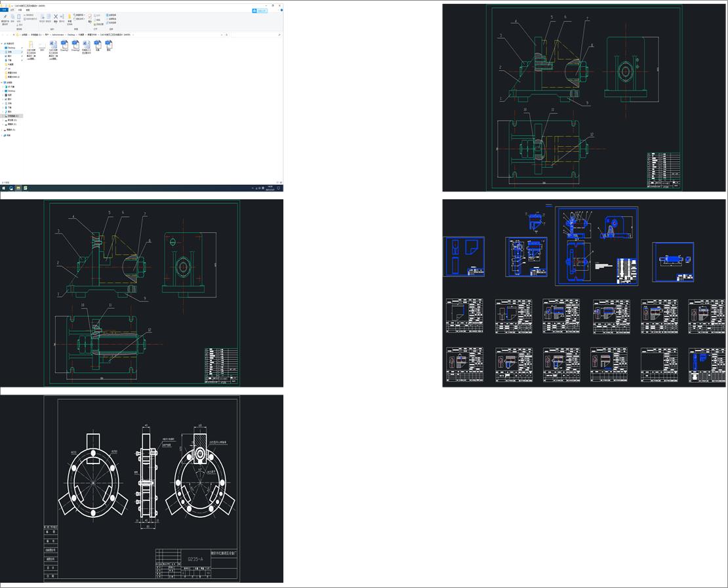Screen dimensions: 728x588
Task: Click Invert selection in ribbon
Action: tap(111, 23)
